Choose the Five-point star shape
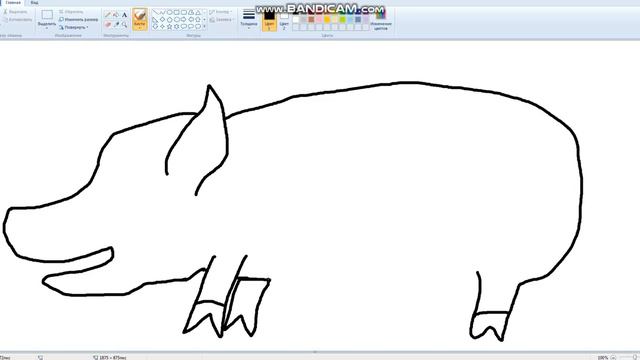This screenshot has width=640, height=360. tap(170, 27)
